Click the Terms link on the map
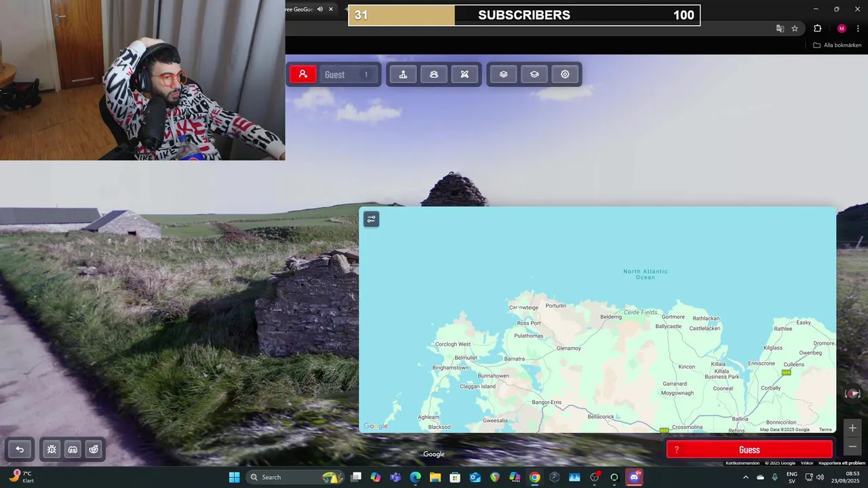 pos(825,430)
